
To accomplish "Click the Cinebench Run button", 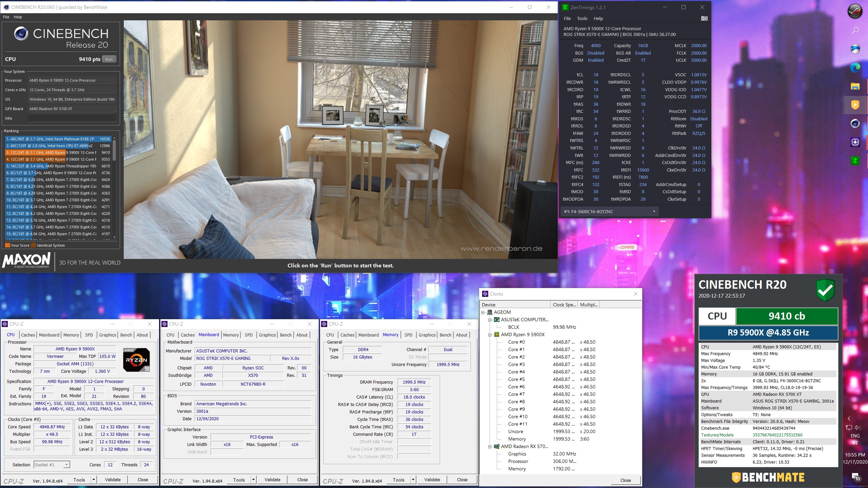I will click(109, 59).
